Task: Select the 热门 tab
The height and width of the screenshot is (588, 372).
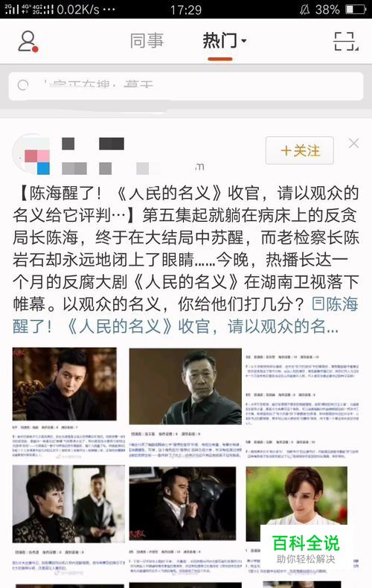Action: click(219, 40)
